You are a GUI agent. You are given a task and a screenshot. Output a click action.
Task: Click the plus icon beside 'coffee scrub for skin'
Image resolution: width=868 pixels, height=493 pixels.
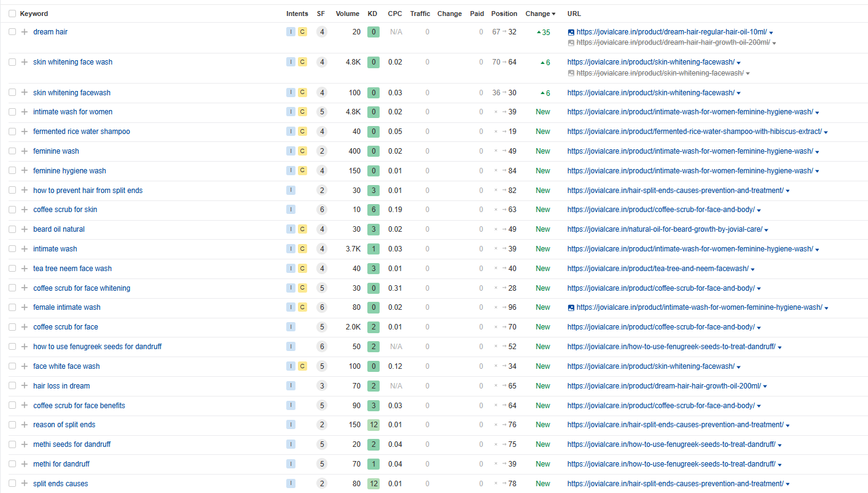pyautogui.click(x=25, y=210)
